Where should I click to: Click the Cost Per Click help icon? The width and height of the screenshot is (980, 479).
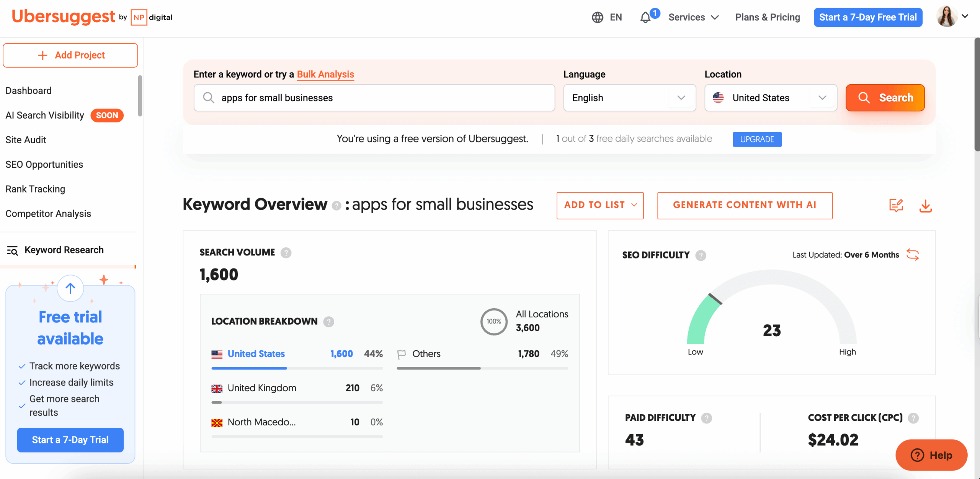913,418
